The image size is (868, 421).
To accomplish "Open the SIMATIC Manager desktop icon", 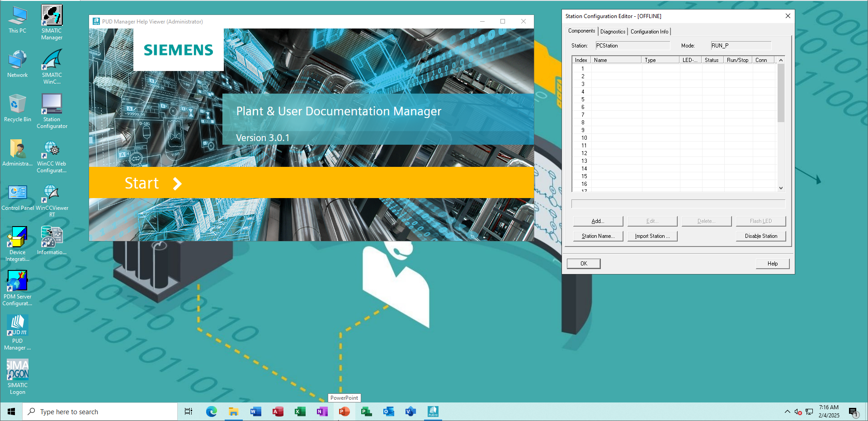I will (52, 23).
